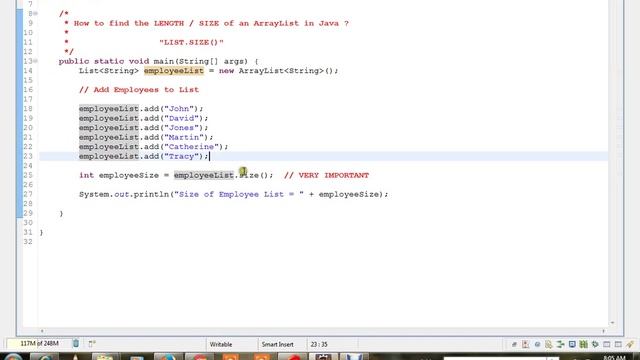This screenshot has height=360, width=640.
Task: Click "public static void main" on line 13
Action: click(116, 61)
